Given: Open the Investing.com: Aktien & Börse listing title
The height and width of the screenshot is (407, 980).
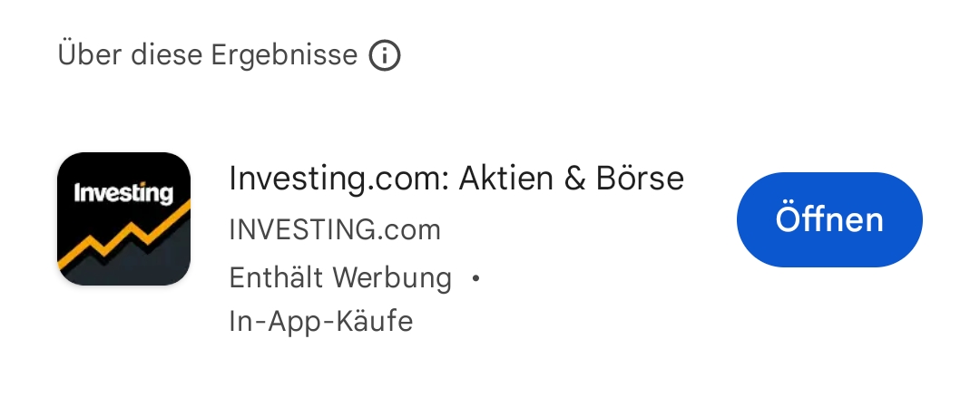Looking at the screenshot, I should (x=456, y=179).
